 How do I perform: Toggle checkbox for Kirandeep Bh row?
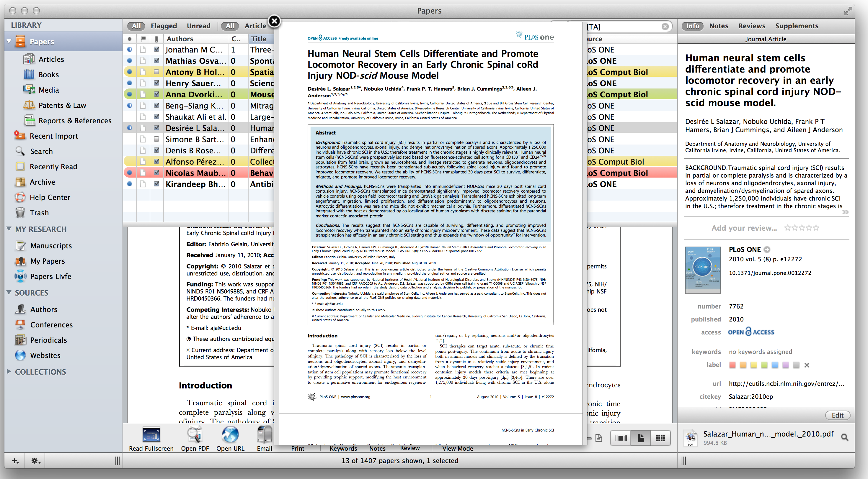click(156, 184)
